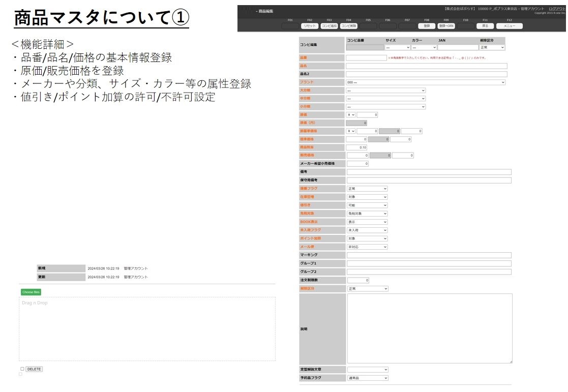Screen dimensions: 568x392
Task: Expand the 大分類 dropdown
Action: click(x=385, y=91)
